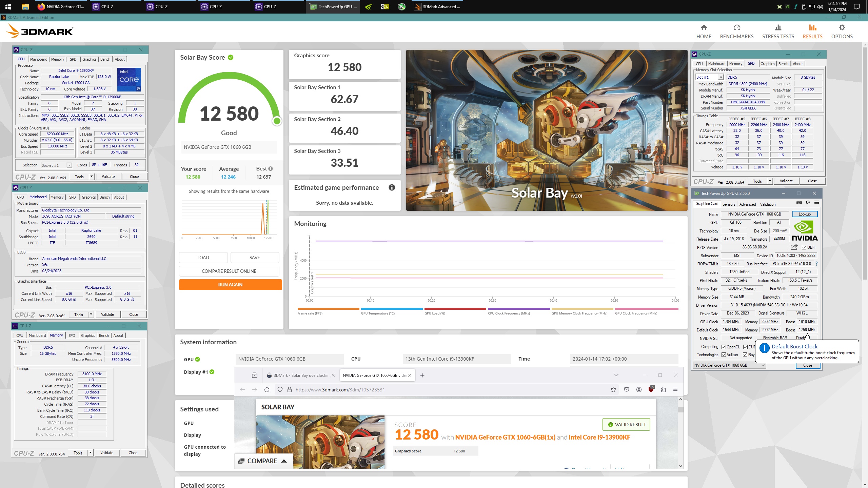Toggle the CUDA checkbox in GPU-Z
868x488 pixels.
coord(745,347)
